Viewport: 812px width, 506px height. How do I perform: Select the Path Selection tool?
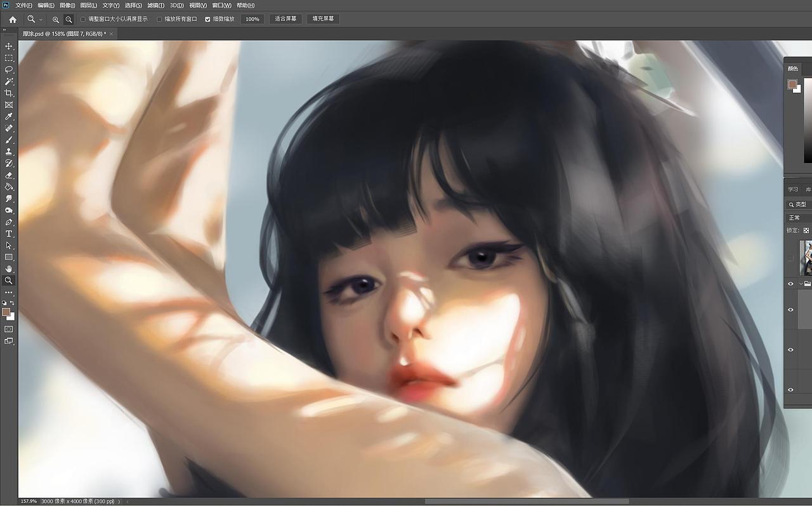pyautogui.click(x=9, y=245)
